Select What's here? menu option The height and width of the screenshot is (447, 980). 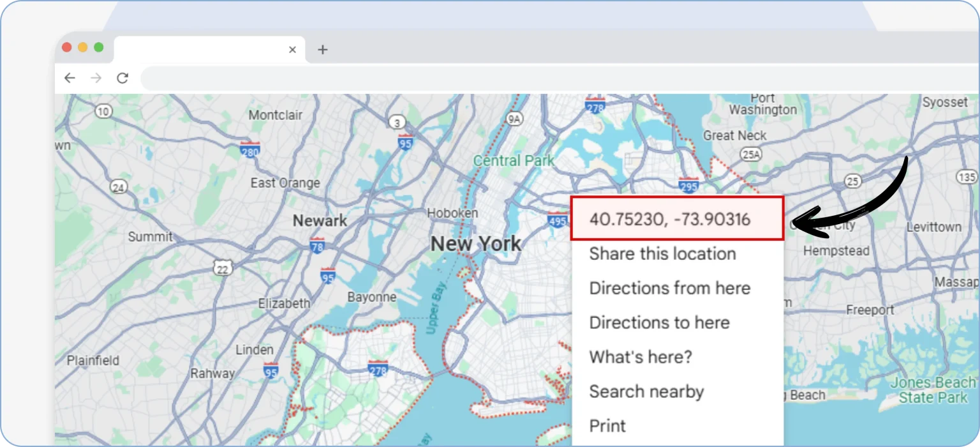[x=640, y=357]
